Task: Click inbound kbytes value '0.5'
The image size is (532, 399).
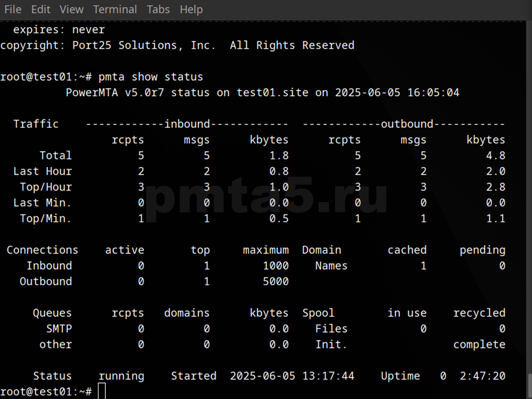Action: point(279,219)
